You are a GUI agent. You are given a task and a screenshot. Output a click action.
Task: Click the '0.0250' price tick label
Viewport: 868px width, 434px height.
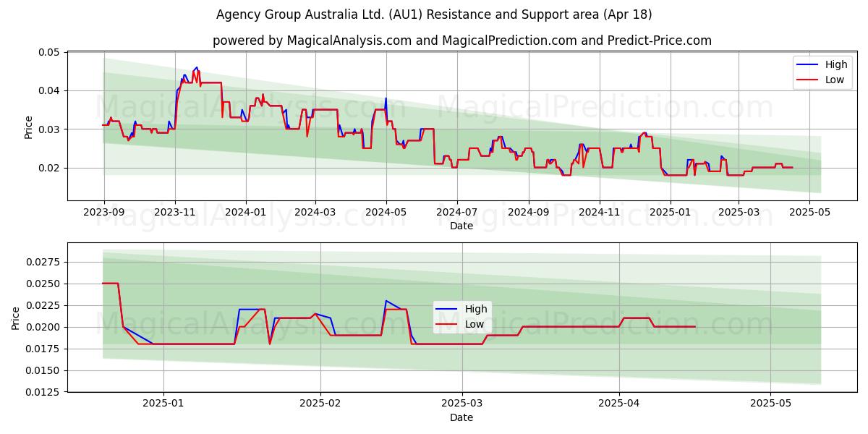point(43,284)
